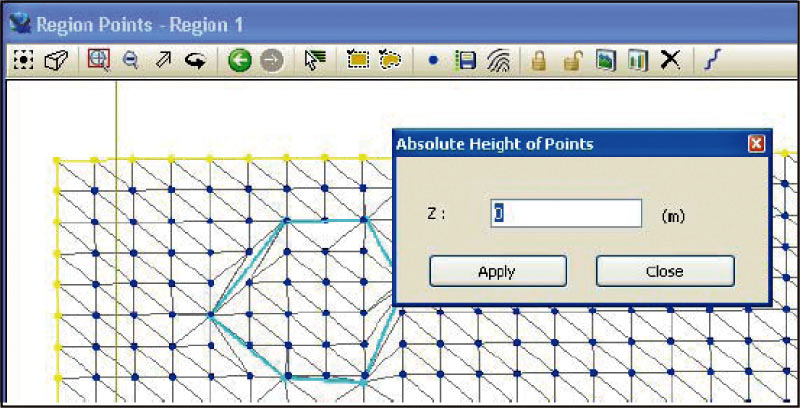Screen dimensions: 800x409
Task: Click the open padlock unlock icon
Action: (x=572, y=61)
